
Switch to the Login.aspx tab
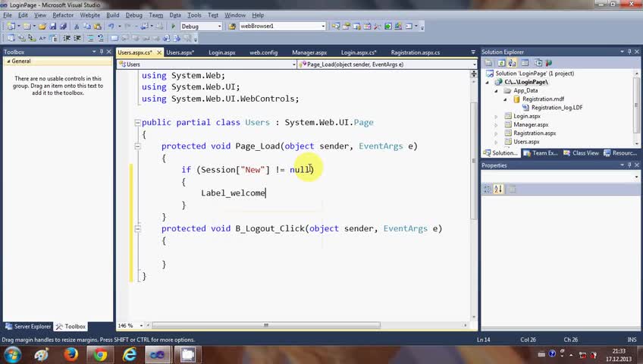click(222, 52)
